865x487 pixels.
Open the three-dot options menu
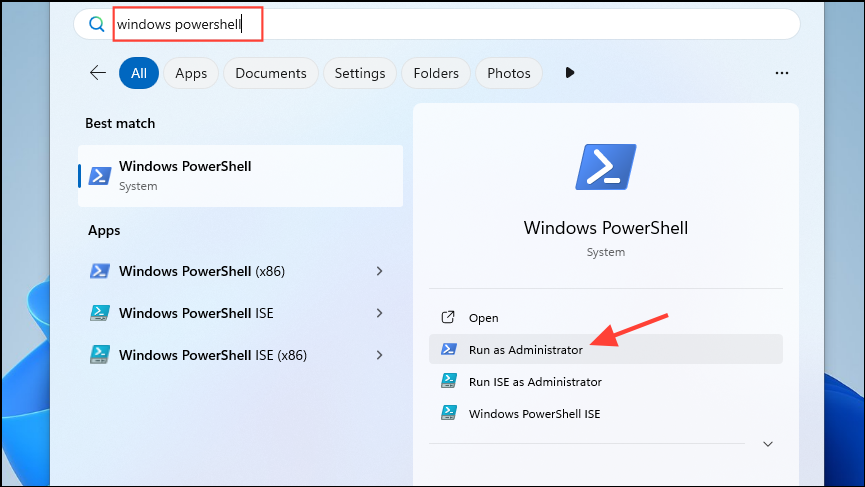tap(782, 73)
